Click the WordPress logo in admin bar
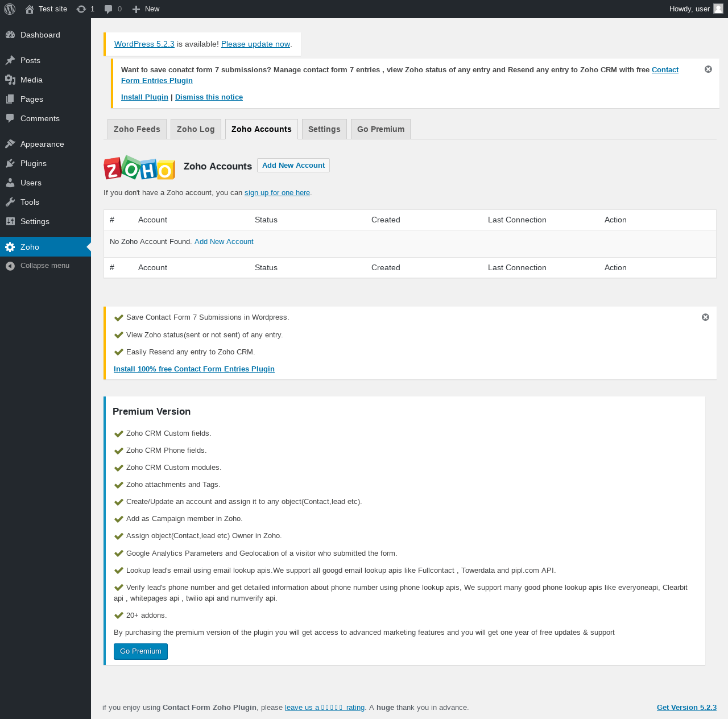This screenshot has height=719, width=728. pyautogui.click(x=10, y=9)
